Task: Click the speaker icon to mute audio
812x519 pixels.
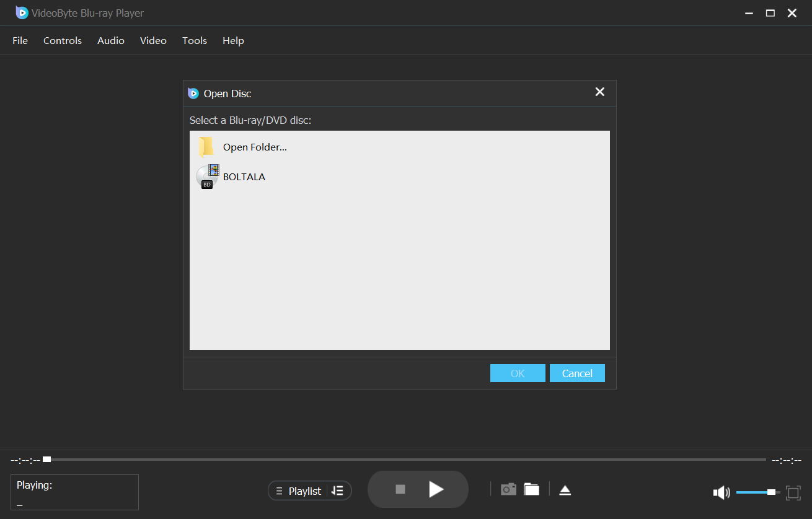Action: point(721,492)
